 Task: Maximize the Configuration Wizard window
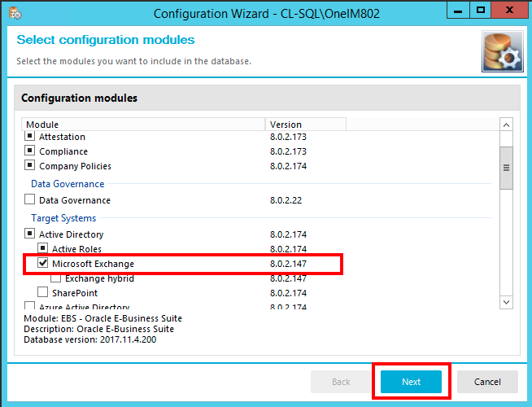coord(481,11)
